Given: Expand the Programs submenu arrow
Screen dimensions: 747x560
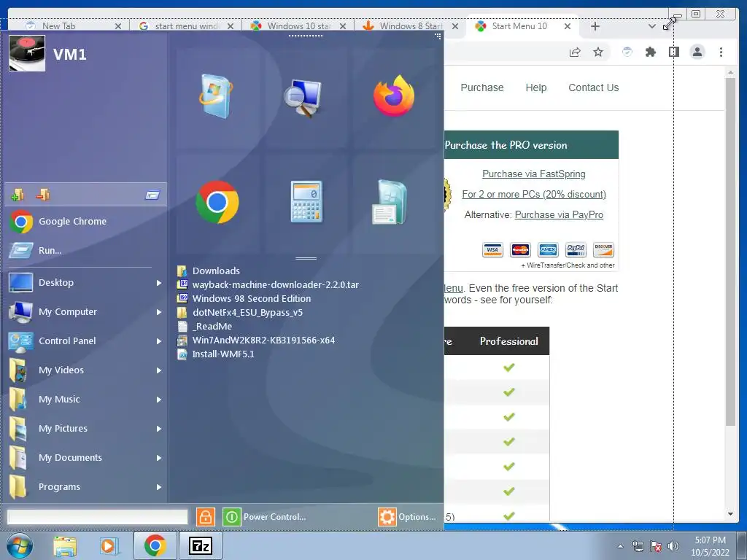Looking at the screenshot, I should tap(158, 486).
